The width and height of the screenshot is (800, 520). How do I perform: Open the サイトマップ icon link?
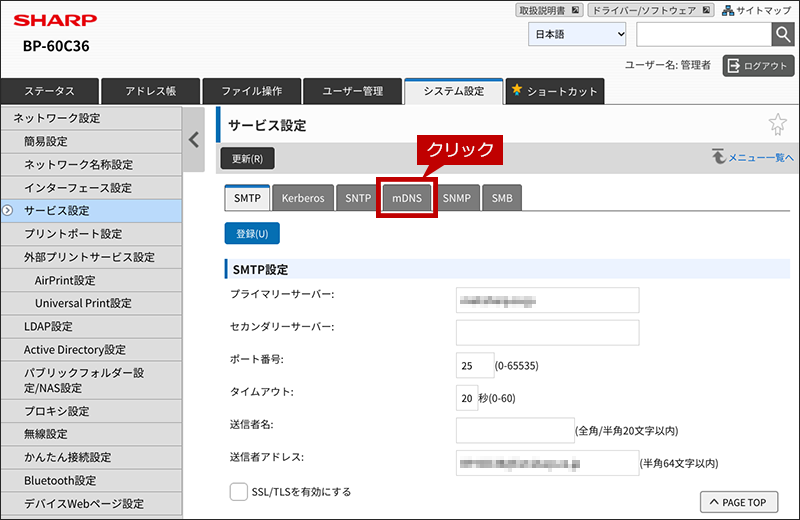[728, 10]
